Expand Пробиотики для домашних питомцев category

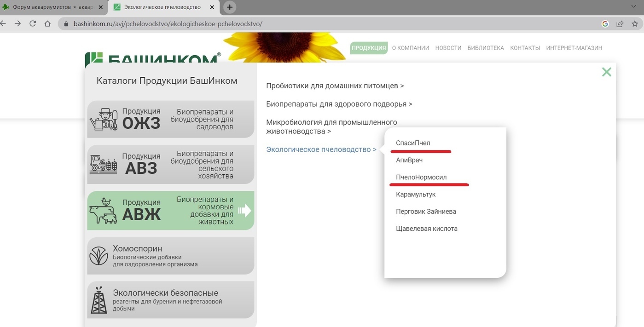pos(335,86)
